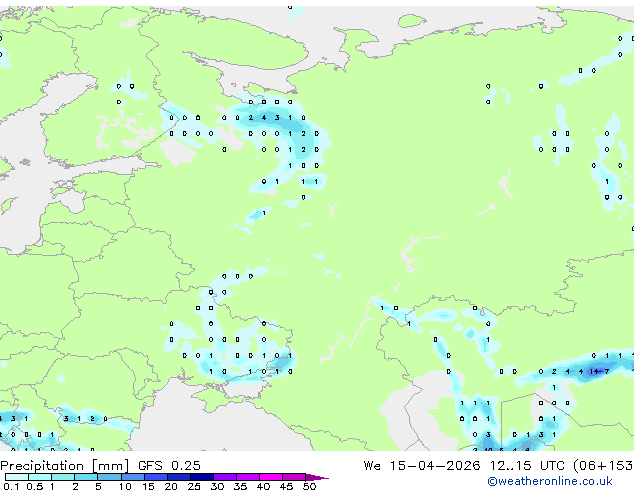Pick the 30–35 mm purple legend swatch

pyautogui.click(x=224, y=477)
